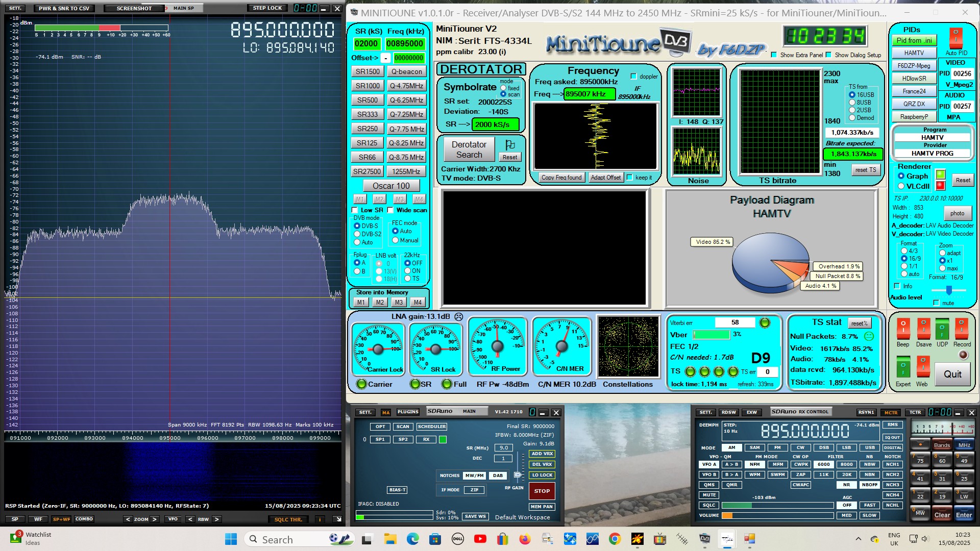Screen dimensions: 980x551
Task: Select the fixed symbolrate mode radio
Action: point(503,88)
